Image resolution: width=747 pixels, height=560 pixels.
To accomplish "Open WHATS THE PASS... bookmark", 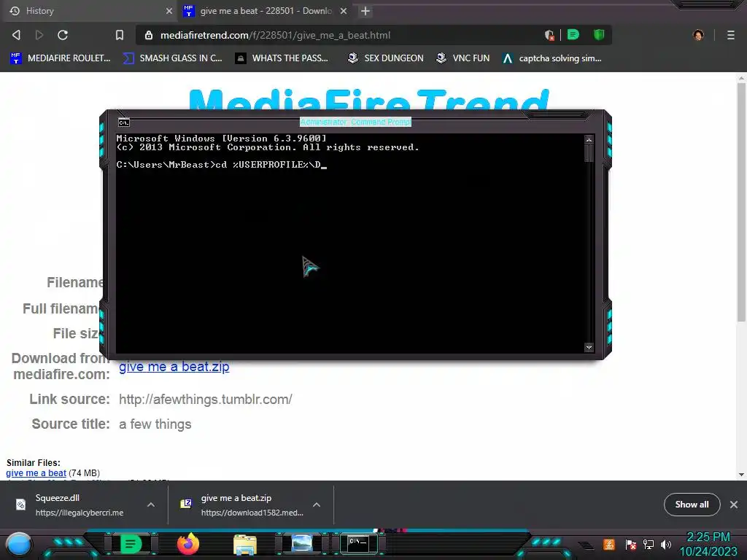I will pos(282,58).
